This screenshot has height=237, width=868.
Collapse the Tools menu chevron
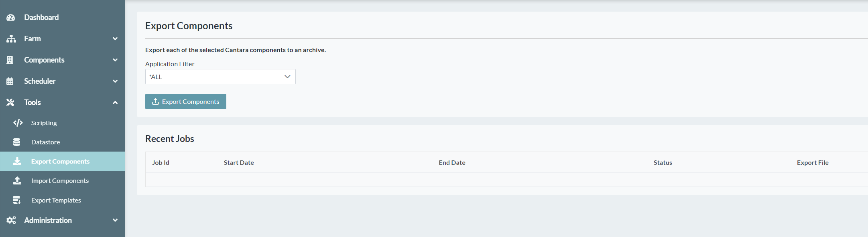point(115,103)
